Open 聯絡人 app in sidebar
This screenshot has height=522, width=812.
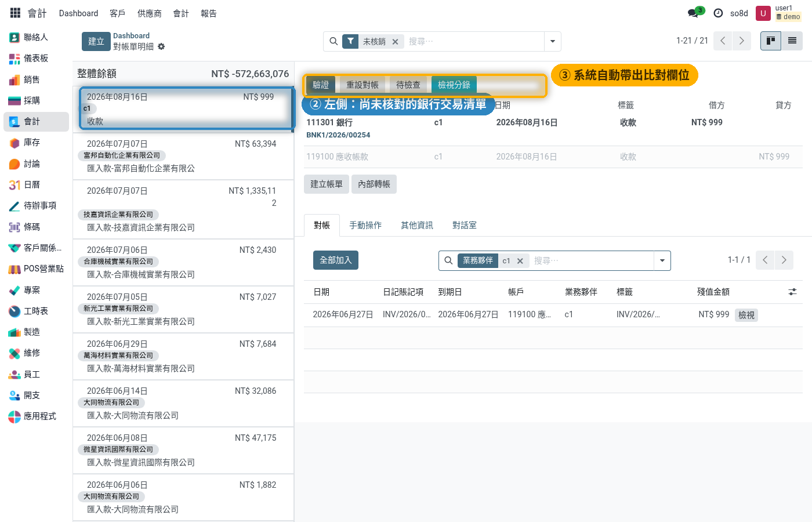pyautogui.click(x=36, y=37)
